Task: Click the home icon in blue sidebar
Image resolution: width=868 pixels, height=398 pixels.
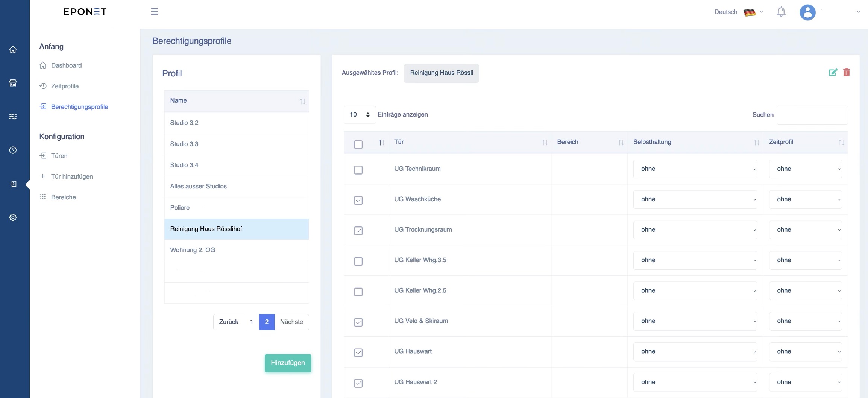Action: pos(13,50)
